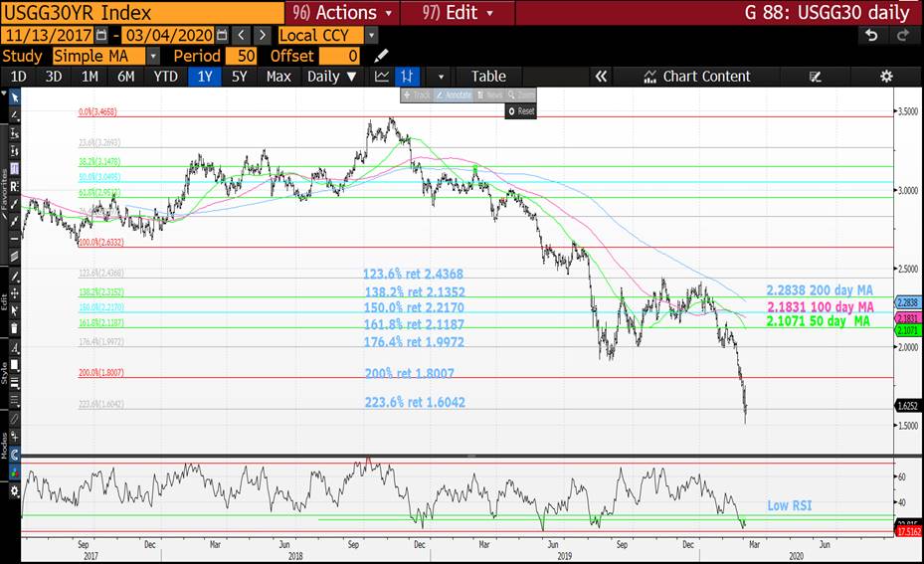This screenshot has width=924, height=564.
Task: Click the 'Low RSI' annotation label
Action: coord(789,505)
